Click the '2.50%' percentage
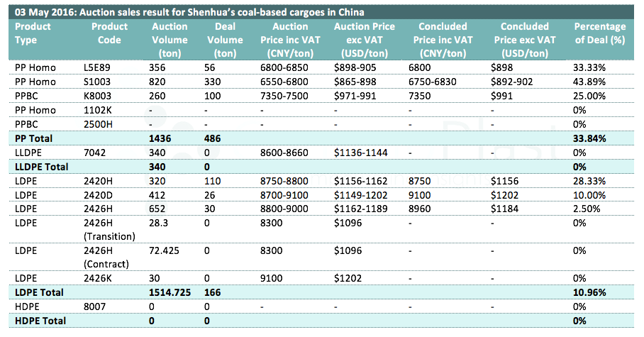Viewport: 644px width, 337px height. 587,209
